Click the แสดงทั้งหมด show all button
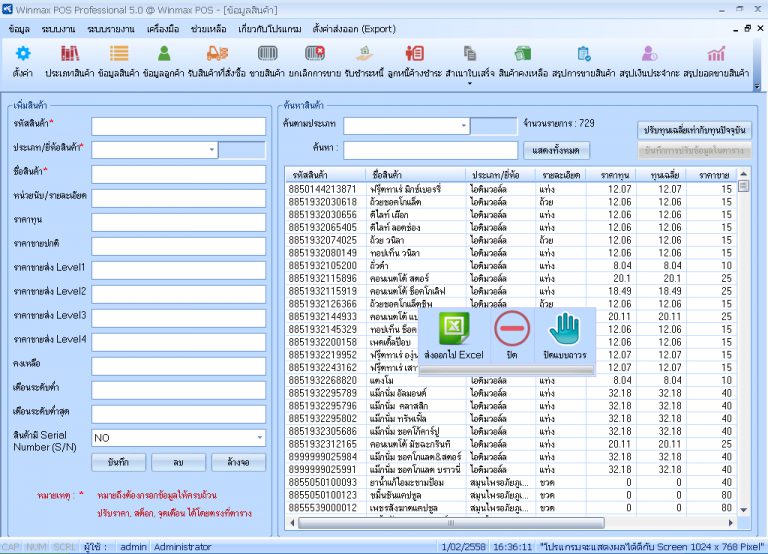 [x=556, y=150]
